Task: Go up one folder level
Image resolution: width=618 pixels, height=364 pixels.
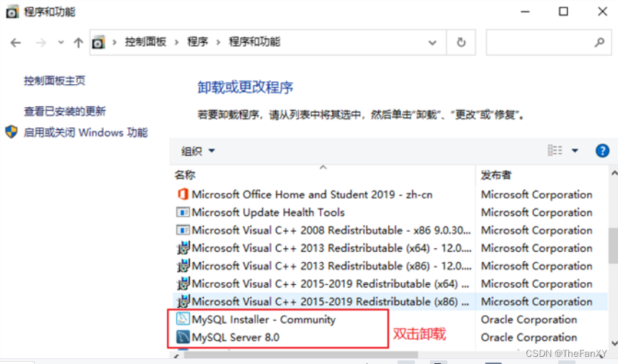Action: click(78, 42)
